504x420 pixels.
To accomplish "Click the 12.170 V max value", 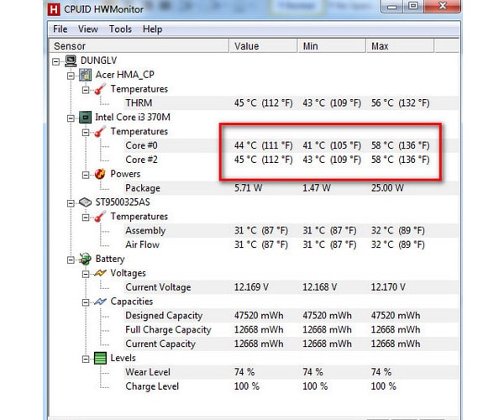I will (388, 287).
